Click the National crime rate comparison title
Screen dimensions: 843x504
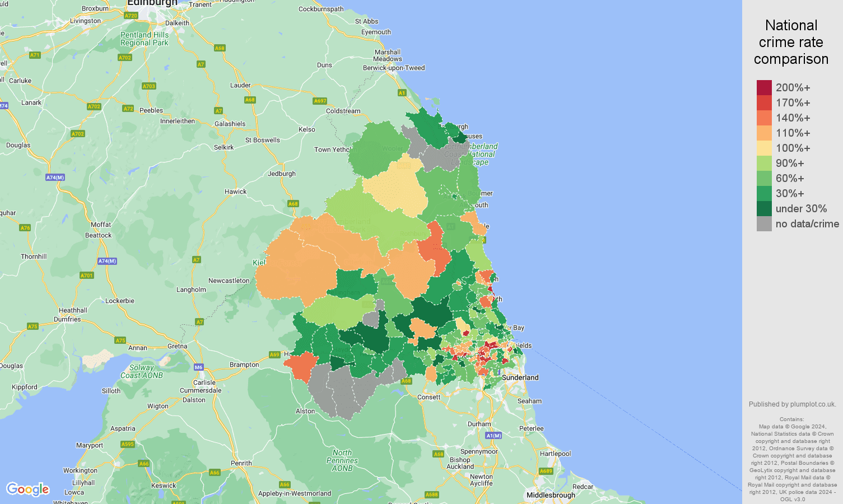click(x=791, y=42)
